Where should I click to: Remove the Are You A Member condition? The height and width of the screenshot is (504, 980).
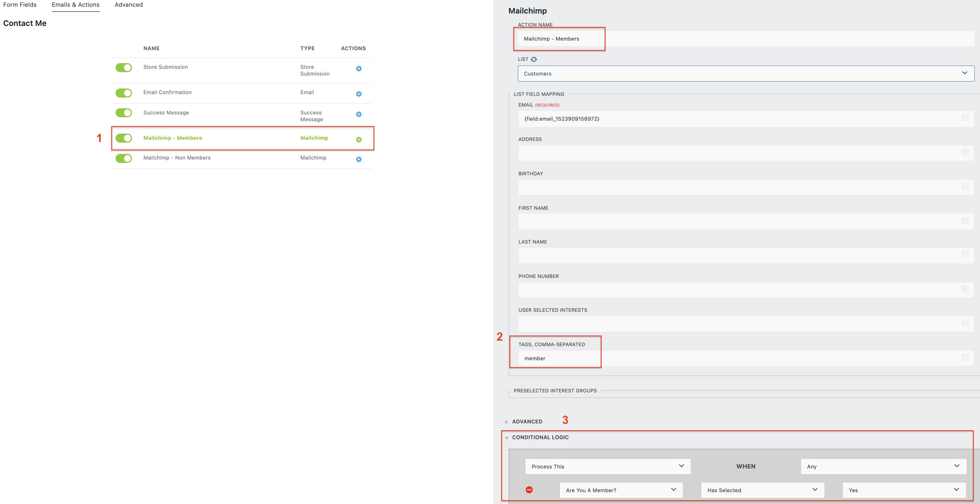(529, 490)
